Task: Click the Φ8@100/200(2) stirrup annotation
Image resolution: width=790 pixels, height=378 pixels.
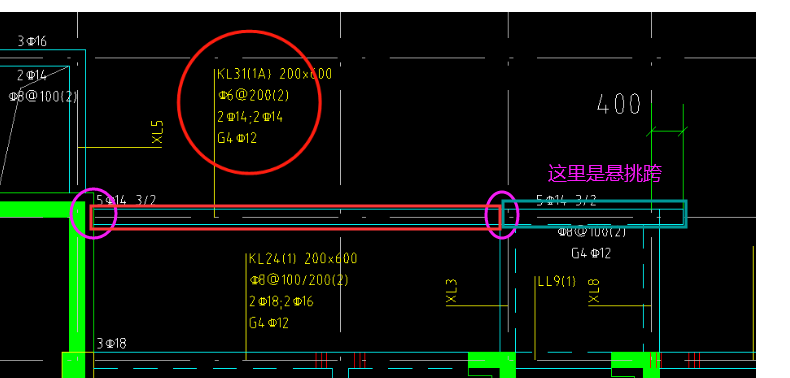Action: tap(299, 280)
